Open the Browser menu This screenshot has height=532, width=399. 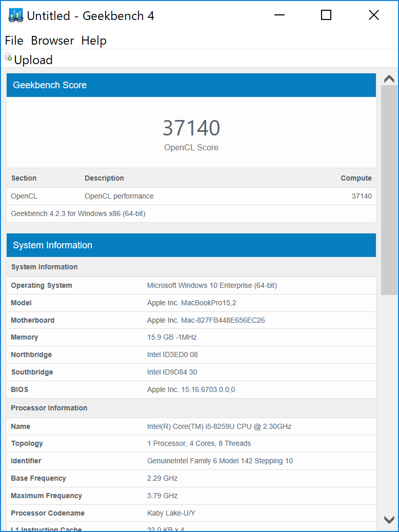[52, 41]
